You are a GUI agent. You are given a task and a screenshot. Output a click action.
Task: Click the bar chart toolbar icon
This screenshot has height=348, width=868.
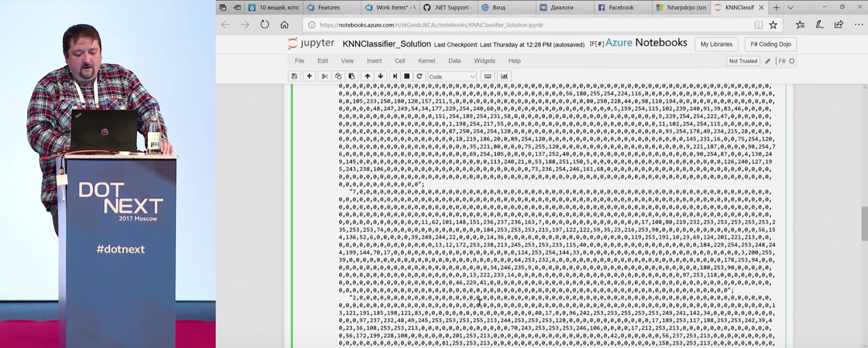click(504, 76)
